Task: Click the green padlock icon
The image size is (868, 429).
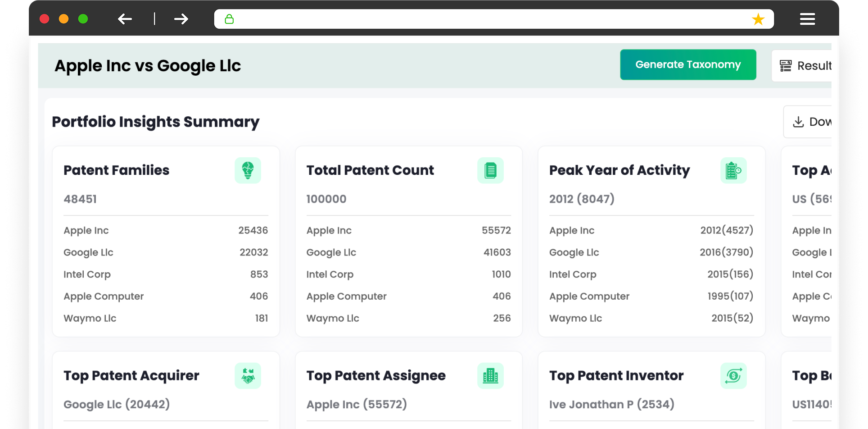Action: [229, 19]
